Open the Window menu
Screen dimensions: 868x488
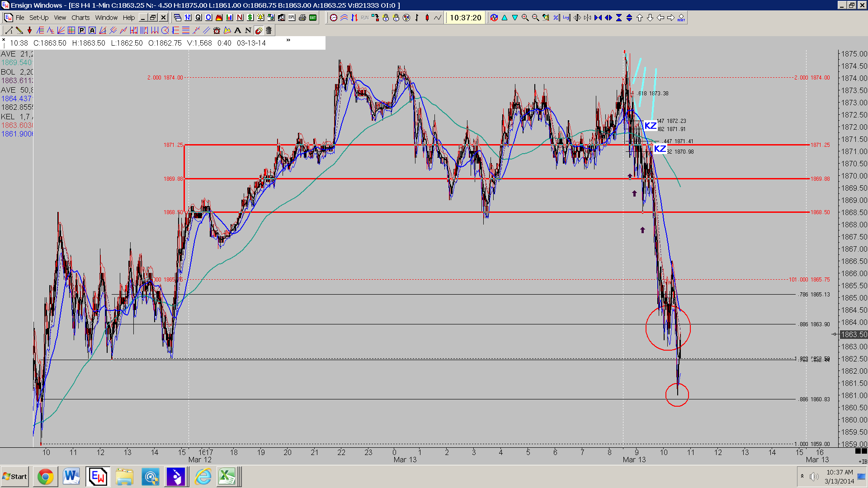(x=106, y=18)
